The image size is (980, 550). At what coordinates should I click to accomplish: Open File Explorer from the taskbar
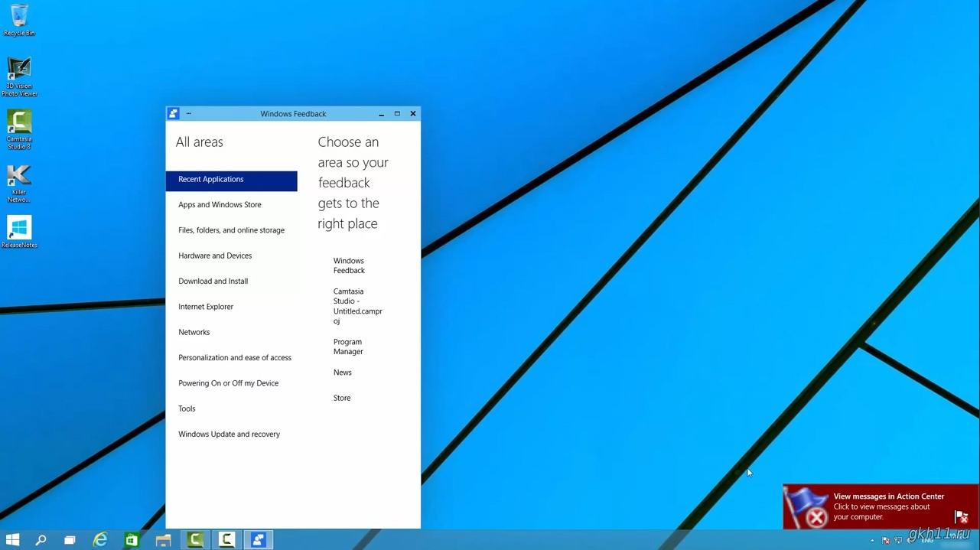(163, 540)
